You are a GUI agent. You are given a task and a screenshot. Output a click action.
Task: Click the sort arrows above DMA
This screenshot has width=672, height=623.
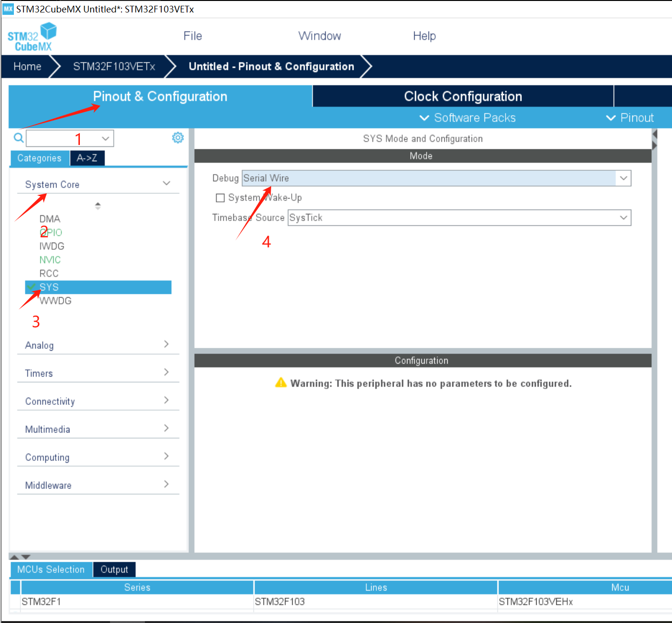click(98, 206)
